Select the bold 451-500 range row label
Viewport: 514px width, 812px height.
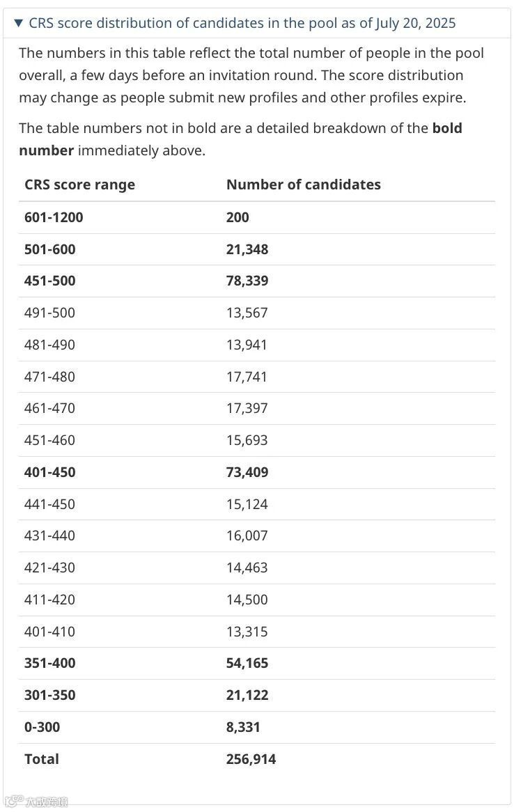click(50, 281)
